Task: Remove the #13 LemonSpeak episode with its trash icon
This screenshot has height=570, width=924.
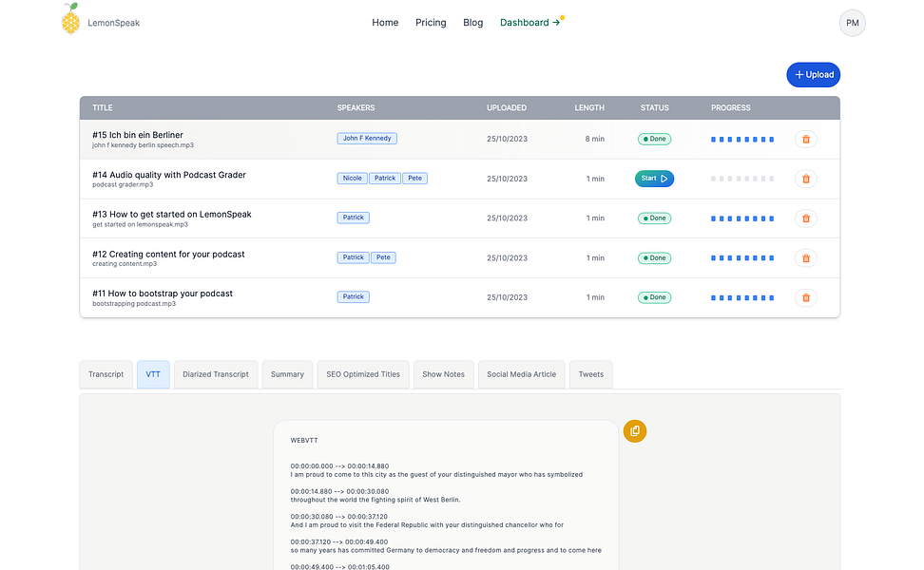Action: (805, 218)
